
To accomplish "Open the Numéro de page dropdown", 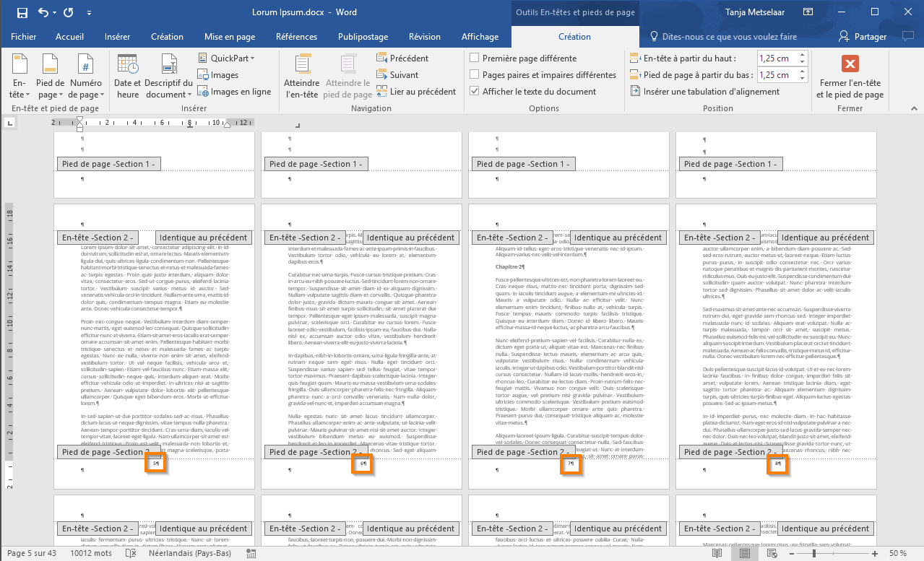I will click(86, 77).
